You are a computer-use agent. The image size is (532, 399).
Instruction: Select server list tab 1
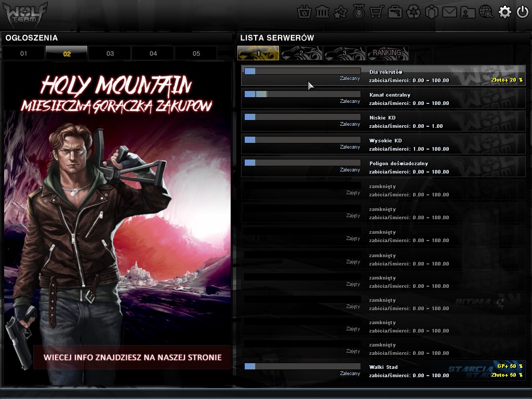258,54
